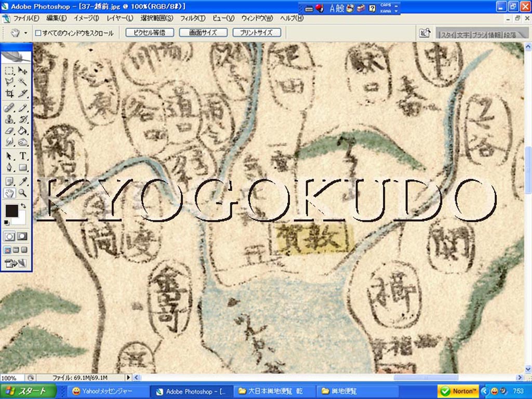Image resolution: width=532 pixels, height=399 pixels.
Task: Choose the Zoom magnifier tool
Action: pos(22,193)
